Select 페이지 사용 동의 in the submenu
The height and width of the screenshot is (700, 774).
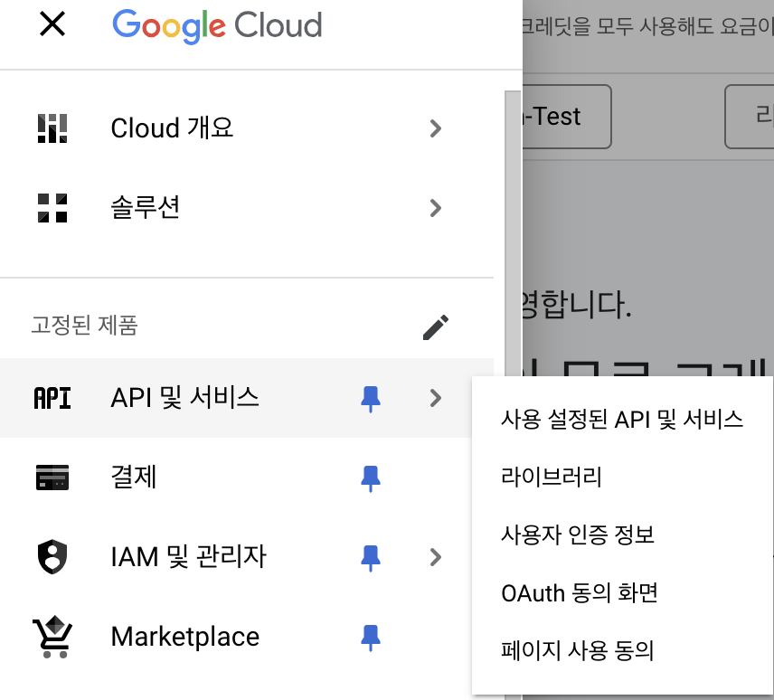[622, 650]
